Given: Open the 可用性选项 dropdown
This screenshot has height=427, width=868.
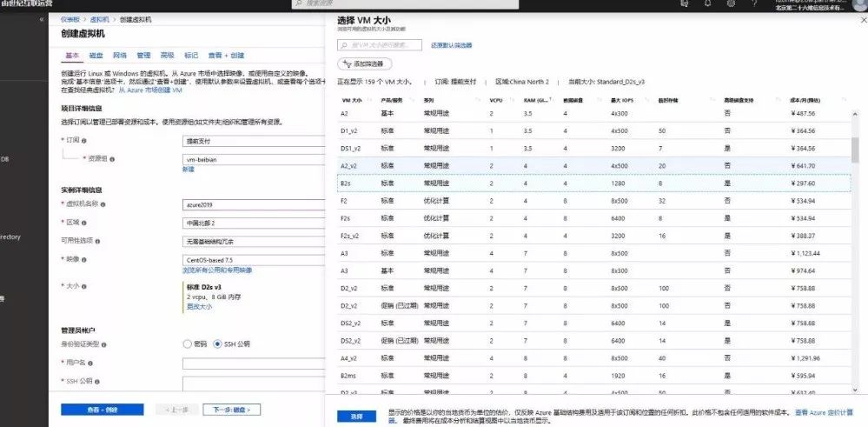Looking at the screenshot, I should (254, 242).
